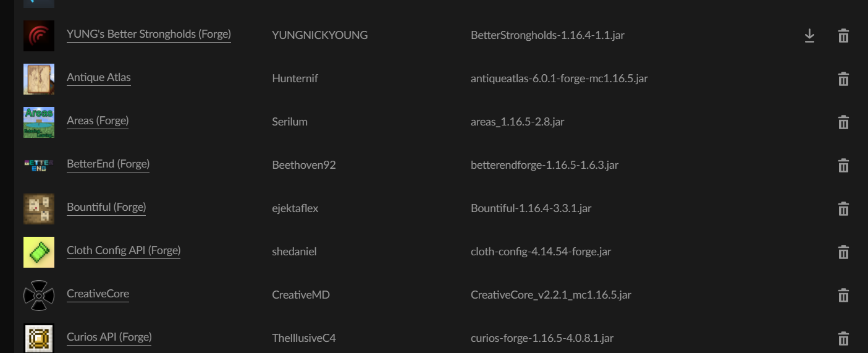
Task: Remove the Antique Atlas mod with trash icon
Action: click(843, 79)
